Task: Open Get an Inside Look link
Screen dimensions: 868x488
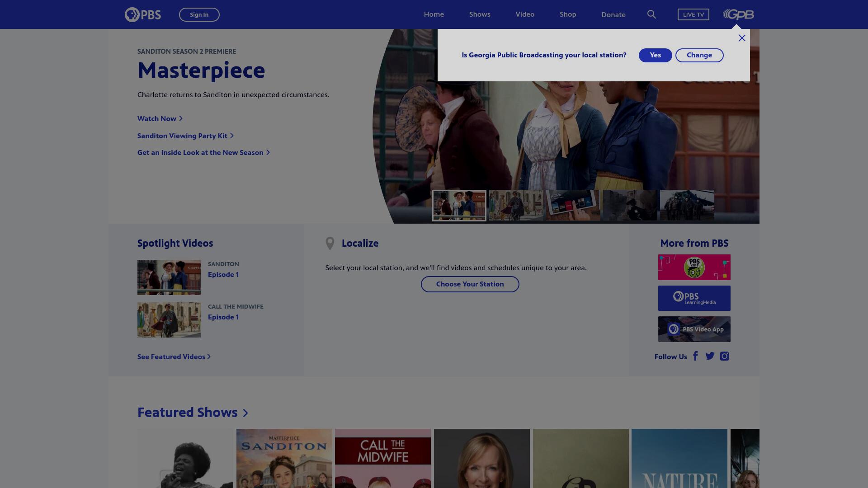Action: click(x=203, y=153)
